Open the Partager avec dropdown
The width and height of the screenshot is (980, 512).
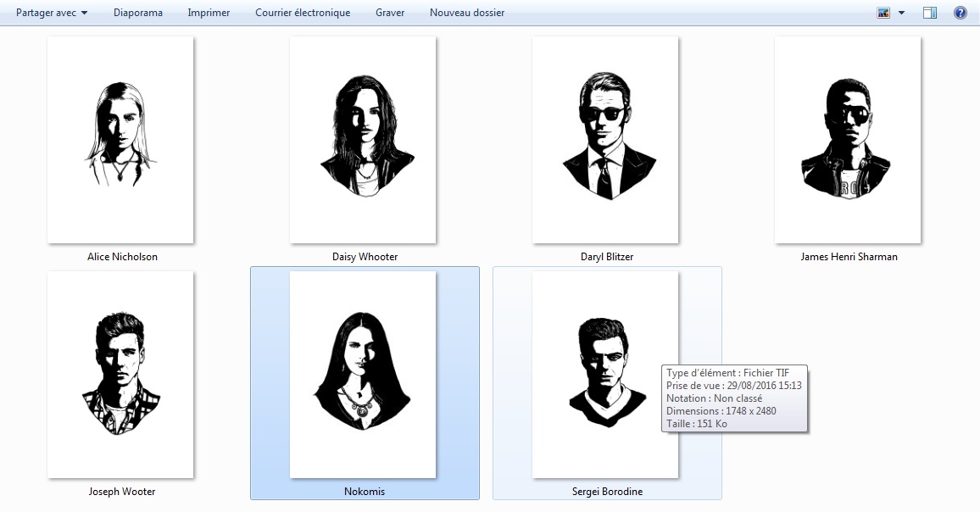pyautogui.click(x=52, y=13)
